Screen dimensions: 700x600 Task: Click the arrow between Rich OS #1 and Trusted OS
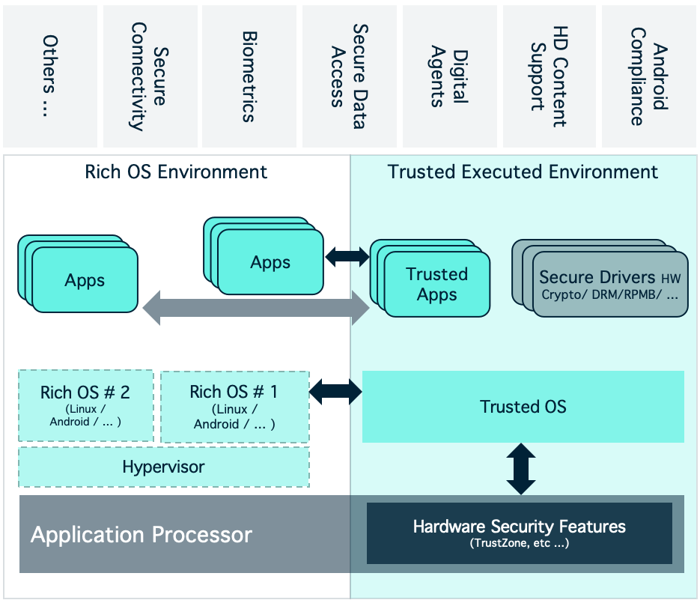(335, 392)
